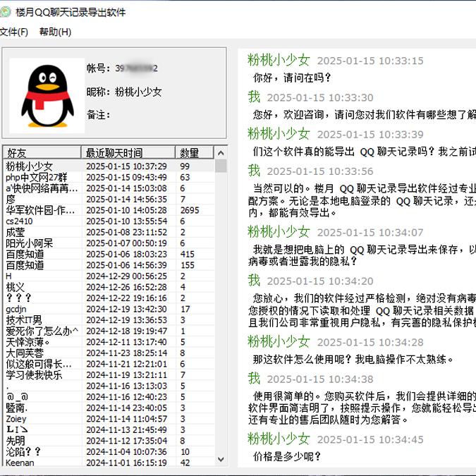This screenshot has height=476, width=476.
Task: Click the QQ penguin avatar image
Action: pos(47,96)
